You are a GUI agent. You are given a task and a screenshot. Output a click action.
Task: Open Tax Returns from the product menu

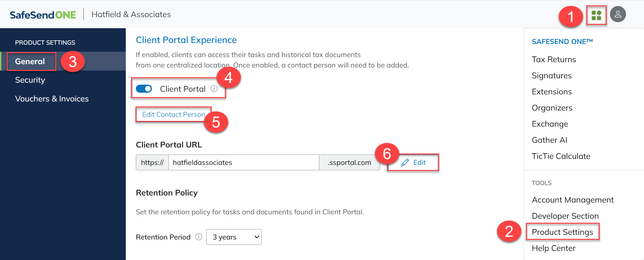click(554, 59)
